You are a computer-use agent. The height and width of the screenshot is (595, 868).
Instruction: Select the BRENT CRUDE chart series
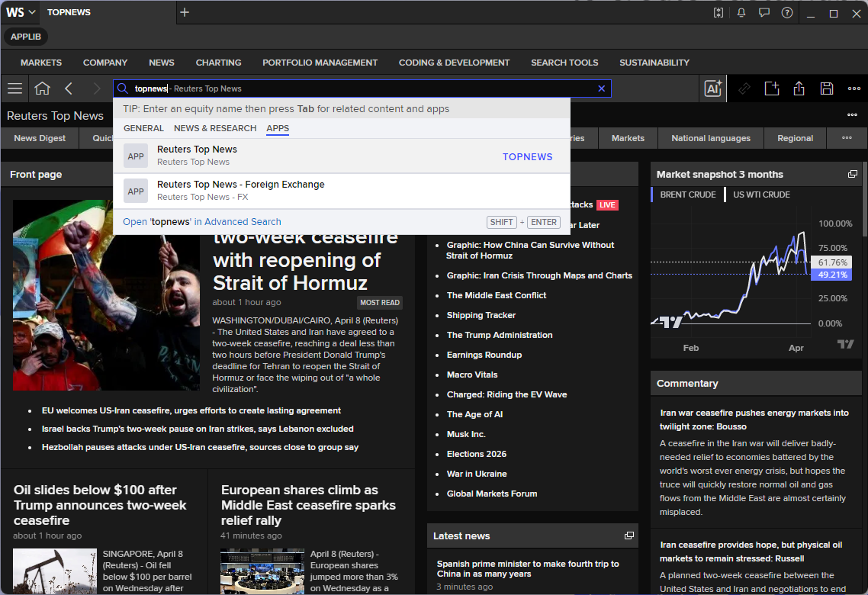click(x=687, y=195)
